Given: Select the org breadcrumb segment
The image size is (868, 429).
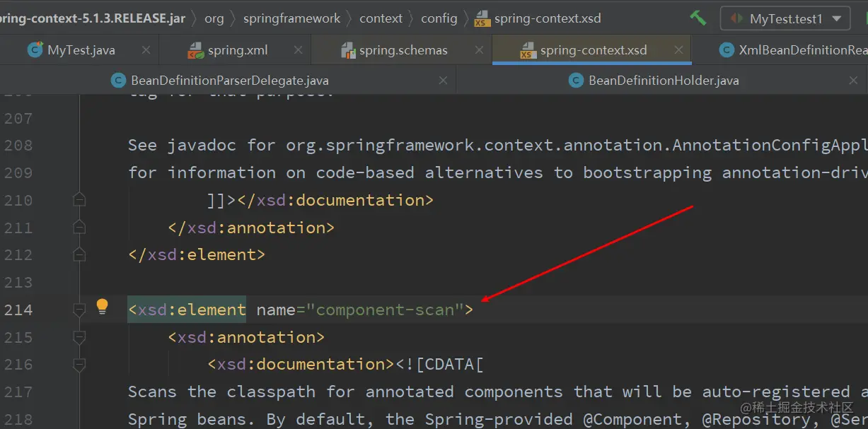Looking at the screenshot, I should (214, 18).
